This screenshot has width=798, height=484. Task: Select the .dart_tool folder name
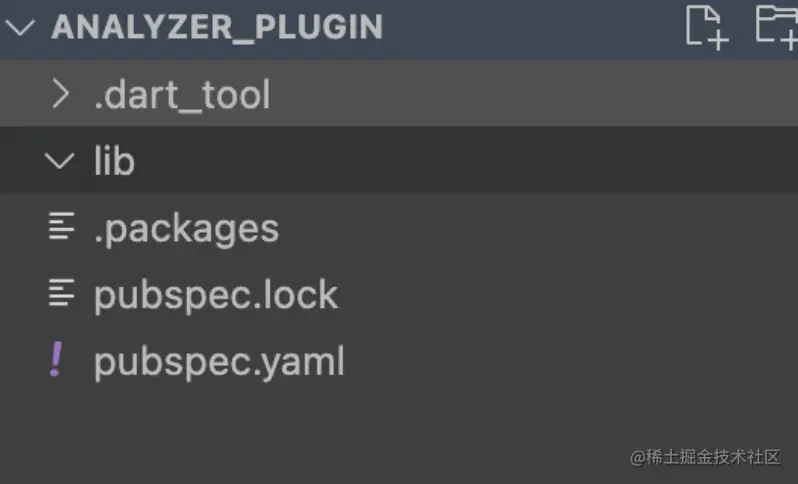click(x=182, y=94)
